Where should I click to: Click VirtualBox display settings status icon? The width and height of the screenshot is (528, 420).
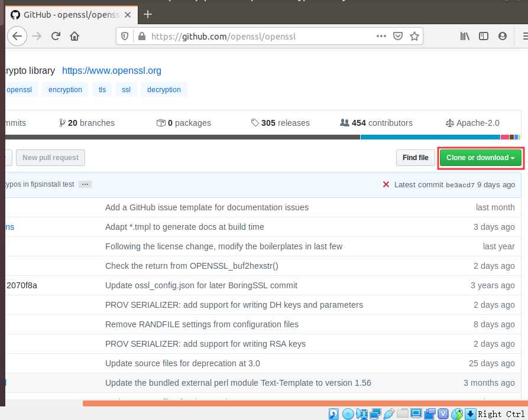click(416, 414)
